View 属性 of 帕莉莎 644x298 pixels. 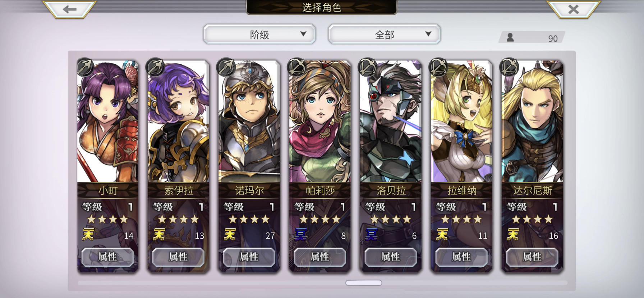click(320, 257)
